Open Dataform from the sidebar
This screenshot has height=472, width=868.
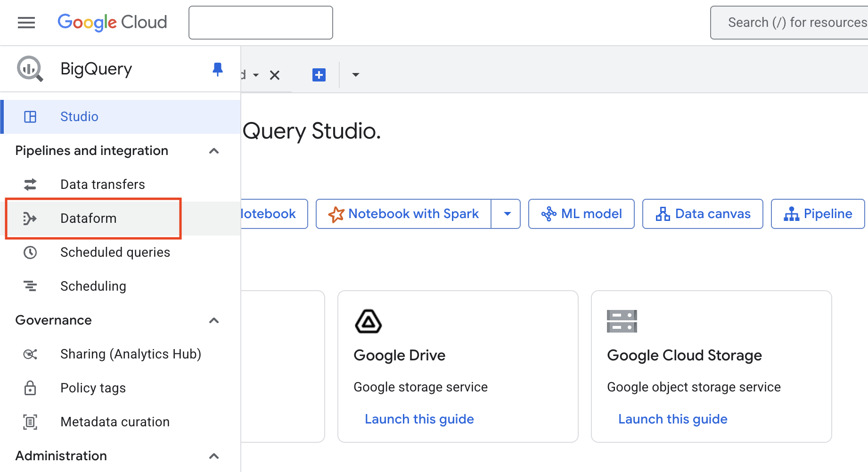(x=121, y=218)
